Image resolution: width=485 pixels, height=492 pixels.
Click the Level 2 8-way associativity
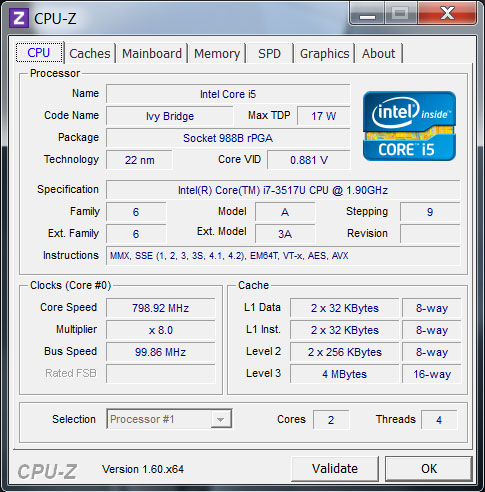click(x=432, y=352)
